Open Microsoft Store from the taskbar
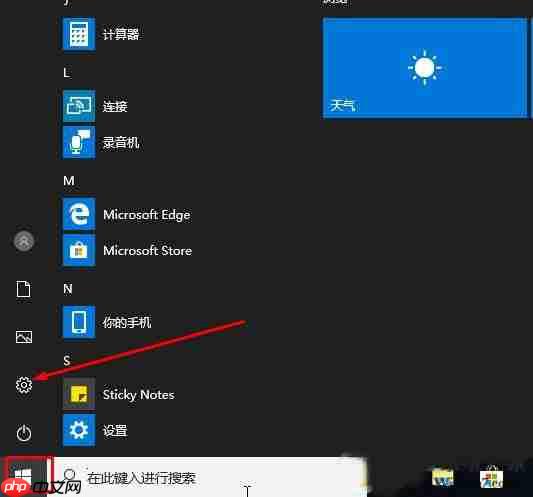This screenshot has height=497, width=533. tap(491, 477)
